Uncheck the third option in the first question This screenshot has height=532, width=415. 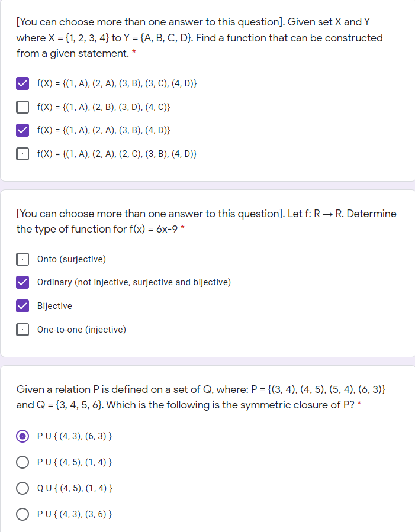(x=22, y=130)
